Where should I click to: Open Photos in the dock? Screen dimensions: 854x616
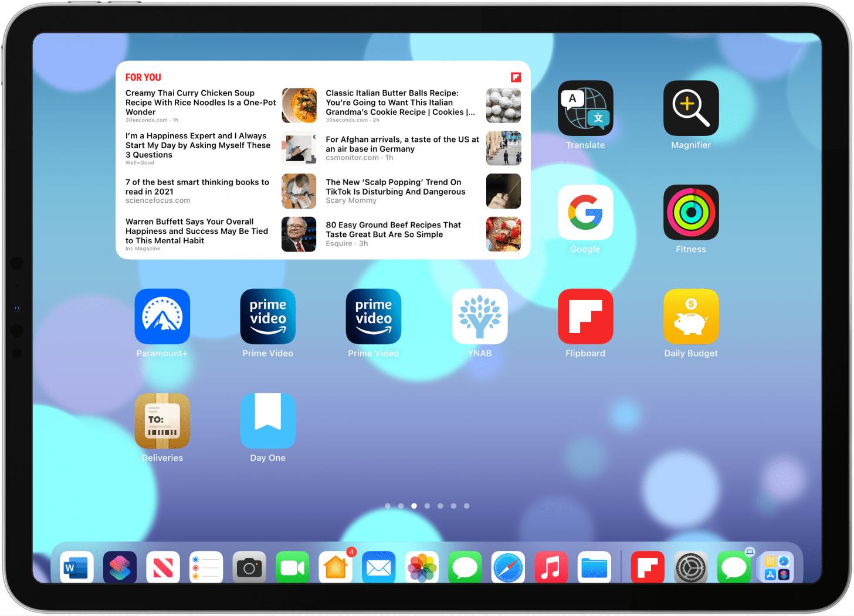click(x=422, y=567)
